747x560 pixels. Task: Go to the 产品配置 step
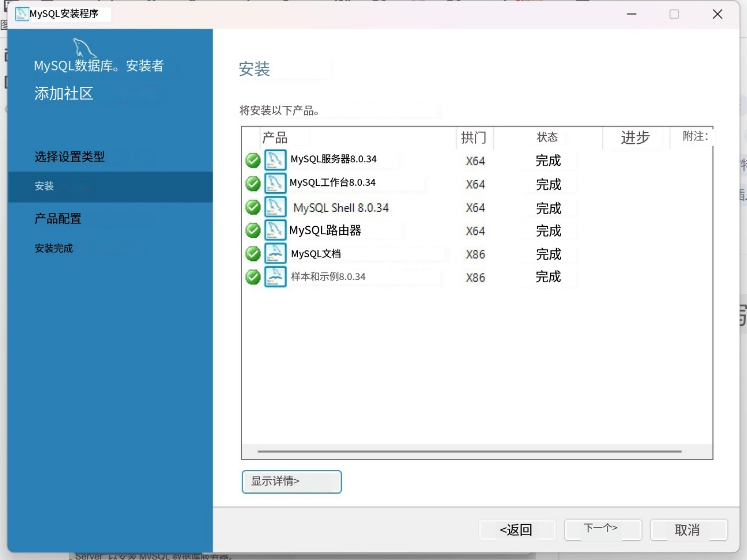click(x=58, y=218)
